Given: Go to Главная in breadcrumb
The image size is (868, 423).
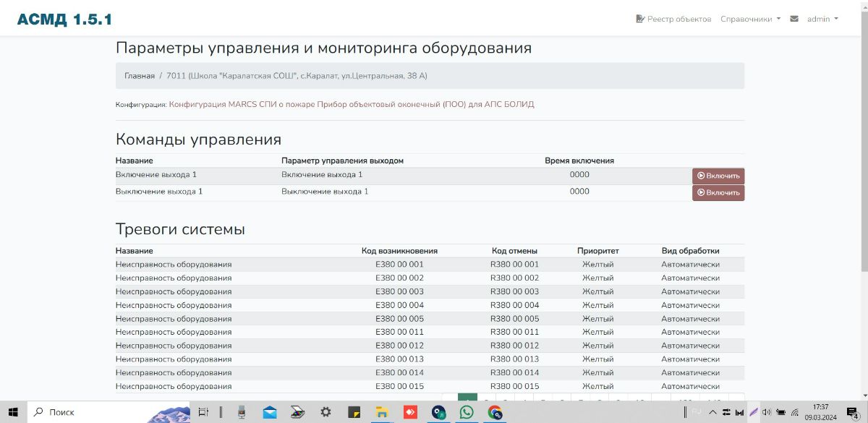Looking at the screenshot, I should [x=140, y=75].
